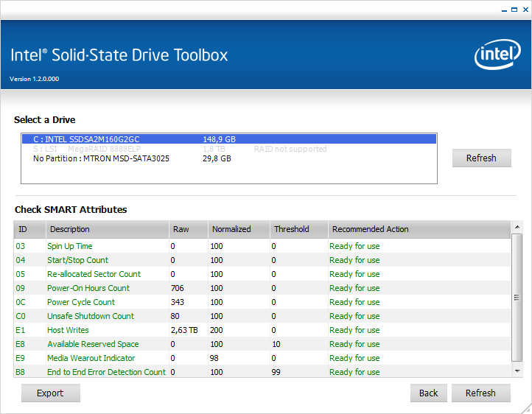Select the MTRON MSD-SATA3025 drive
The height and width of the screenshot is (414, 532).
[229, 158]
